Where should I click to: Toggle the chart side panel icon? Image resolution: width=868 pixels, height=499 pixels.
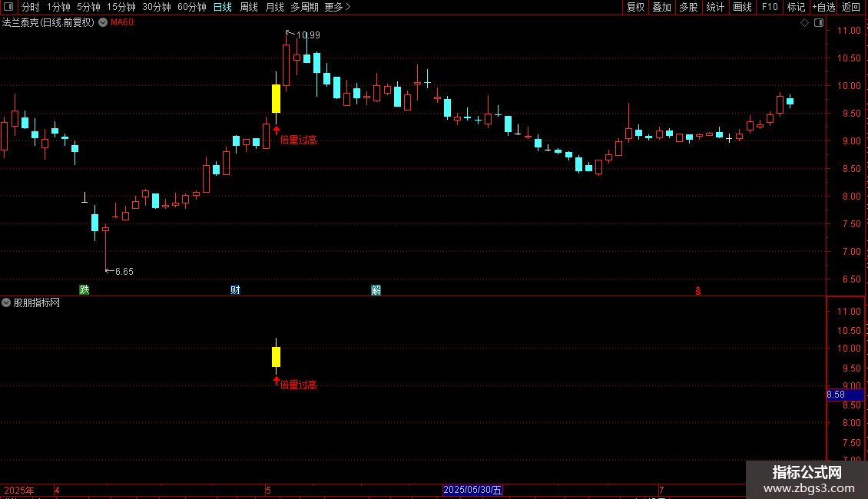click(819, 23)
